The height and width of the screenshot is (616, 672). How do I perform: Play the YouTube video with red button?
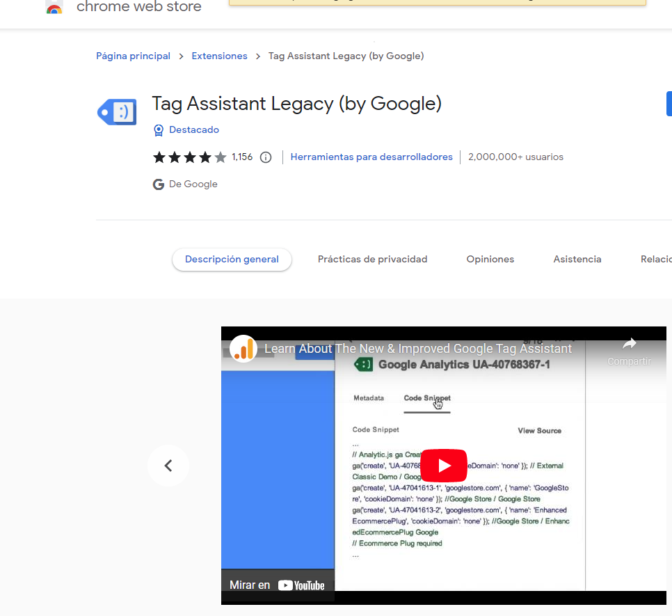pyautogui.click(x=444, y=466)
